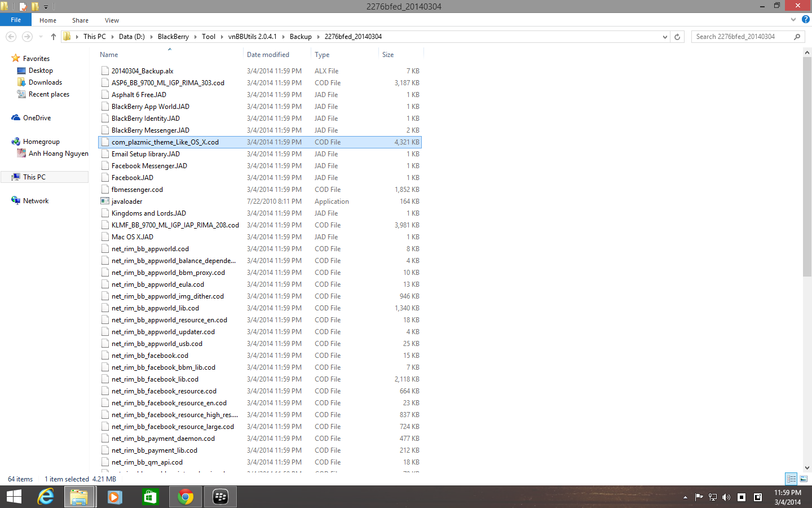The width and height of the screenshot is (812, 508).
Task: Click the Forward navigation arrow
Action: point(27,37)
